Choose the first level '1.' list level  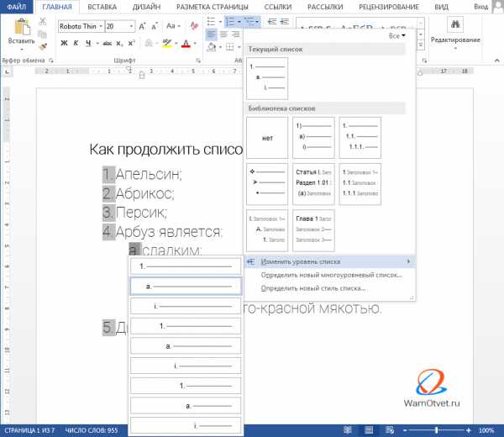click(x=186, y=266)
